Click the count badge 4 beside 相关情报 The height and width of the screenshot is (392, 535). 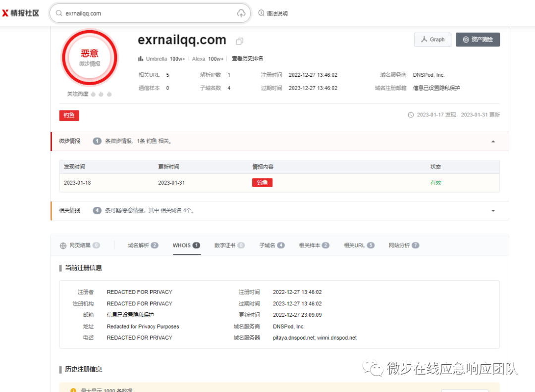(97, 211)
